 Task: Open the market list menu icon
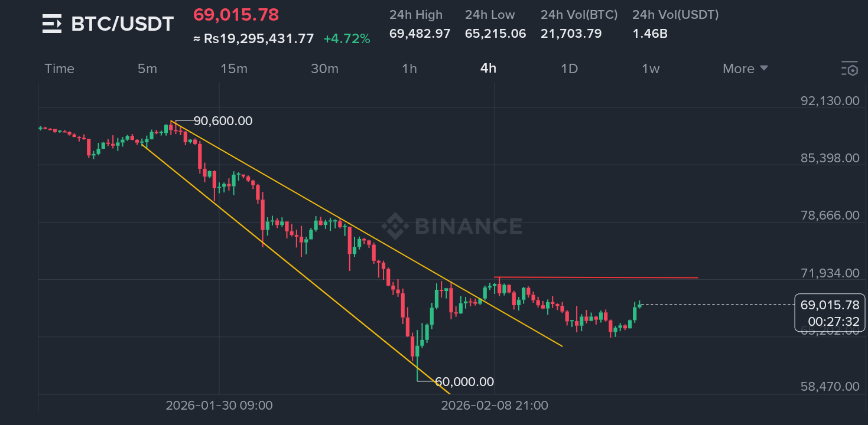[52, 24]
